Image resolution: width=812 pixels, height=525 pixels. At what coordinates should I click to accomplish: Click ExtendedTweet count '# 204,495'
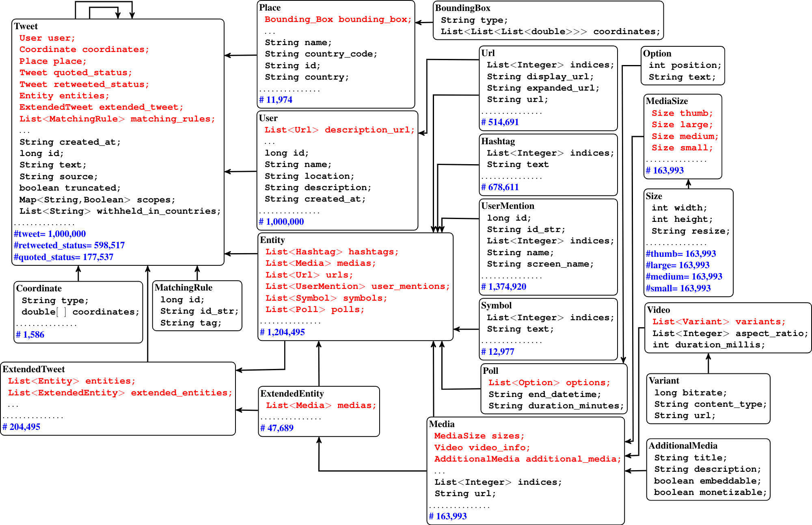click(21, 427)
